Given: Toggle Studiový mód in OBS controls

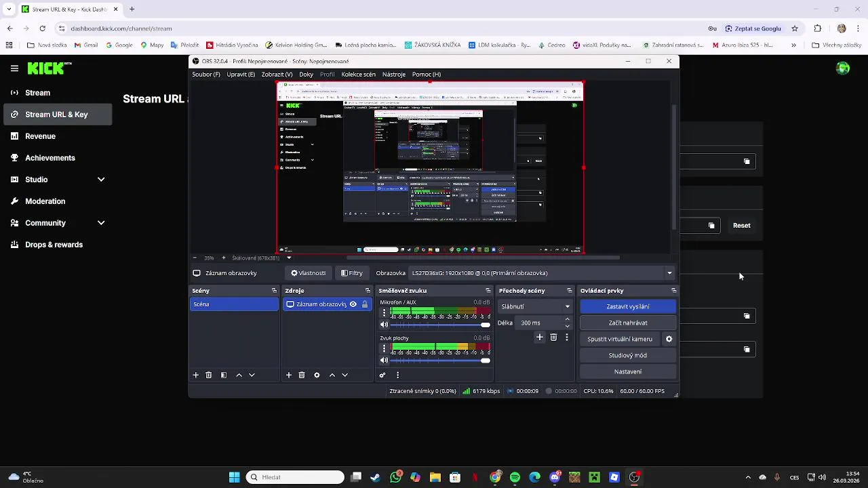Looking at the screenshot, I should point(627,355).
